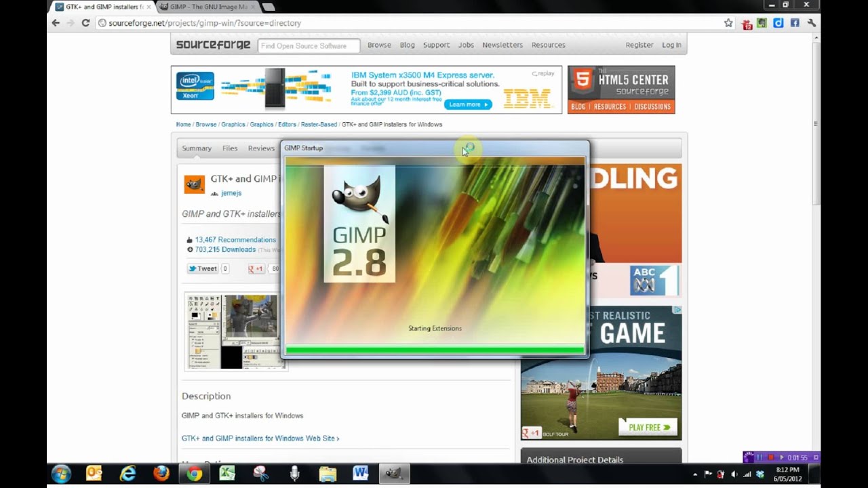Click Raster-Based in the breadcrumb
This screenshot has width=868, height=488.
(x=319, y=125)
